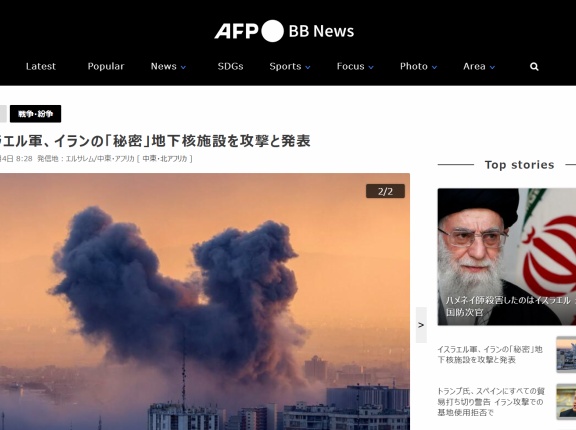Screen dimensions: 576x430
Task: Open the Khamenei top story image
Action: (x=507, y=257)
